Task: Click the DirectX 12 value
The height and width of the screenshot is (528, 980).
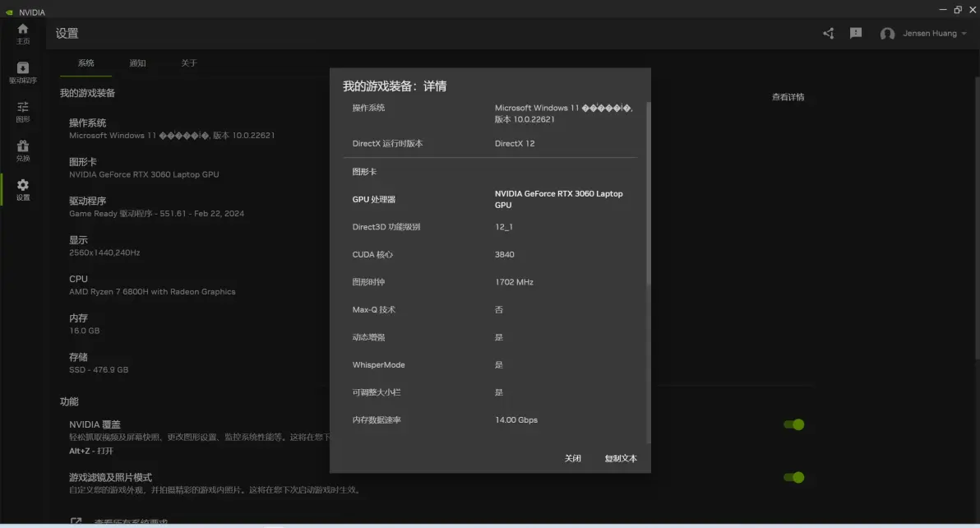Action: pos(515,143)
